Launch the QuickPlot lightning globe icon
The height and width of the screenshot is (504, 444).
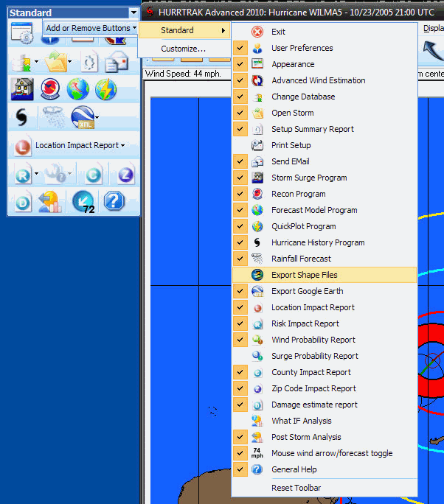(105, 89)
